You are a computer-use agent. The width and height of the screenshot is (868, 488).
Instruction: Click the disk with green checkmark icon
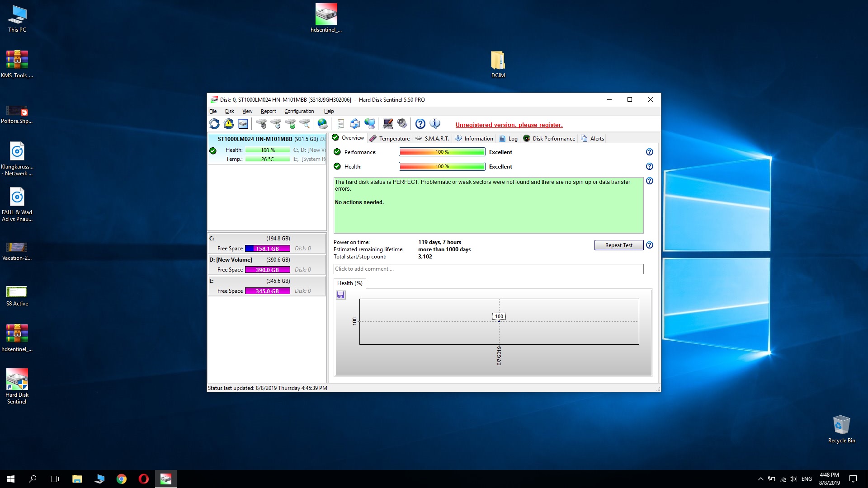pyautogui.click(x=291, y=124)
